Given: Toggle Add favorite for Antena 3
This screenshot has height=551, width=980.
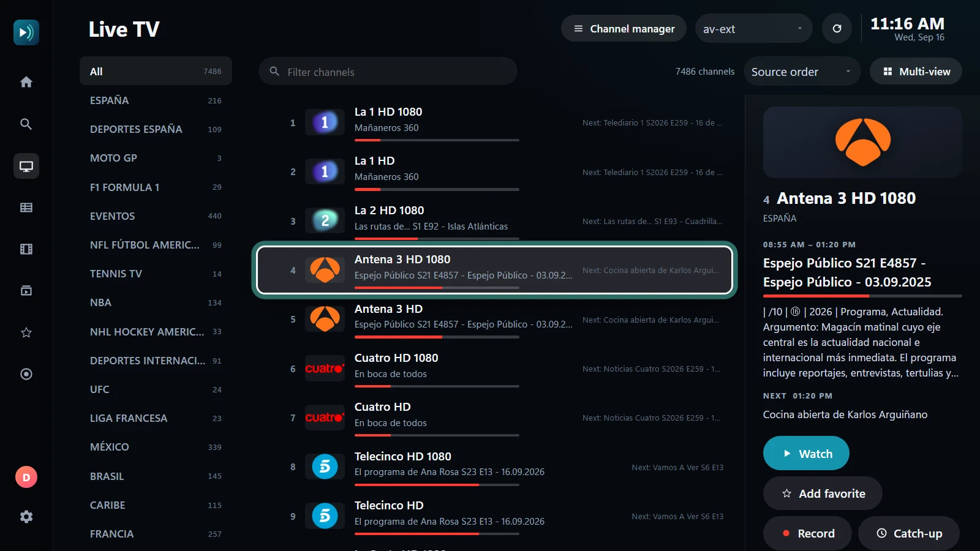Looking at the screenshot, I should (x=823, y=493).
